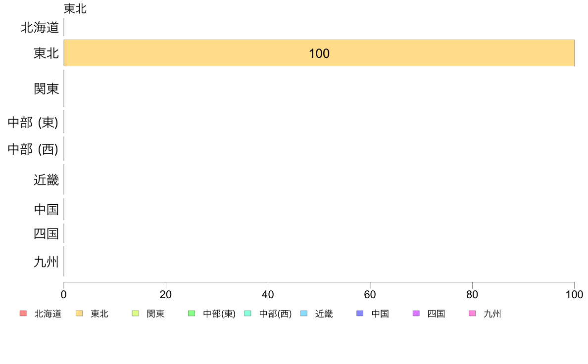Click the 四国 legend text label
The width and height of the screenshot is (588, 364).
(x=436, y=314)
